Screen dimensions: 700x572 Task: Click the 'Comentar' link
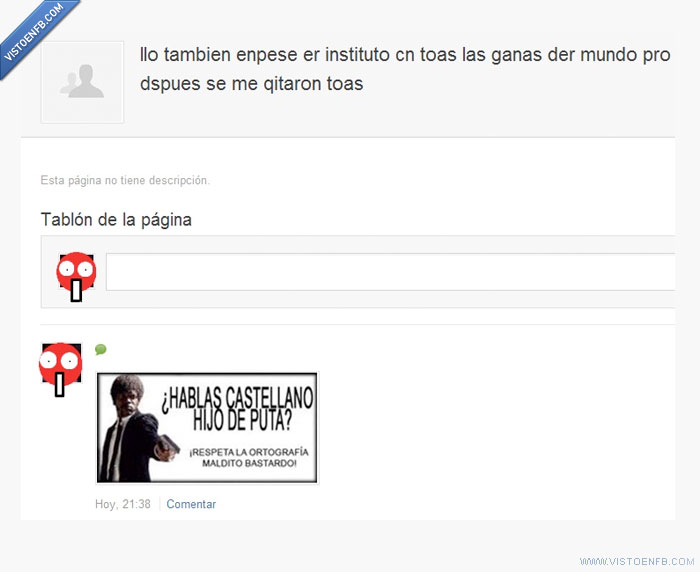pyautogui.click(x=191, y=504)
